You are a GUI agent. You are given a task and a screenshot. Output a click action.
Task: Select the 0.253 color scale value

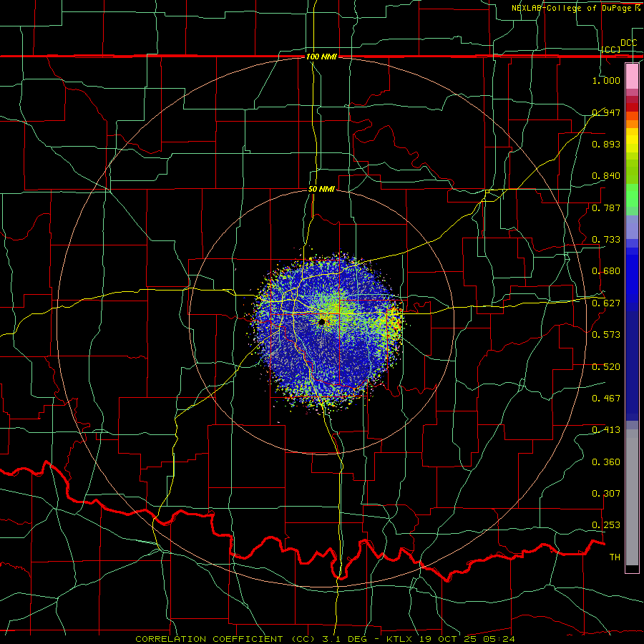pyautogui.click(x=606, y=525)
